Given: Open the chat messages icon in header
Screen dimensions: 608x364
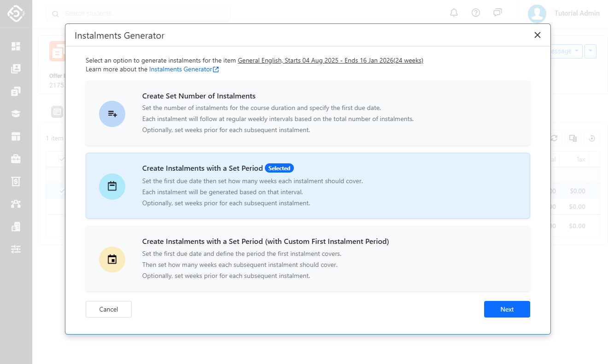Looking at the screenshot, I should pyautogui.click(x=497, y=13).
